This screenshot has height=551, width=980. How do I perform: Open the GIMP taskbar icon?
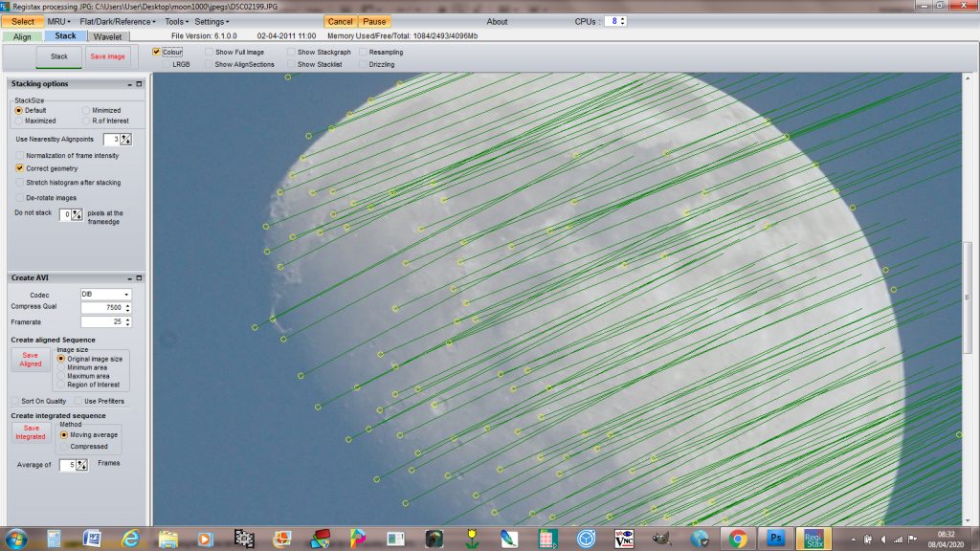pos(661,539)
